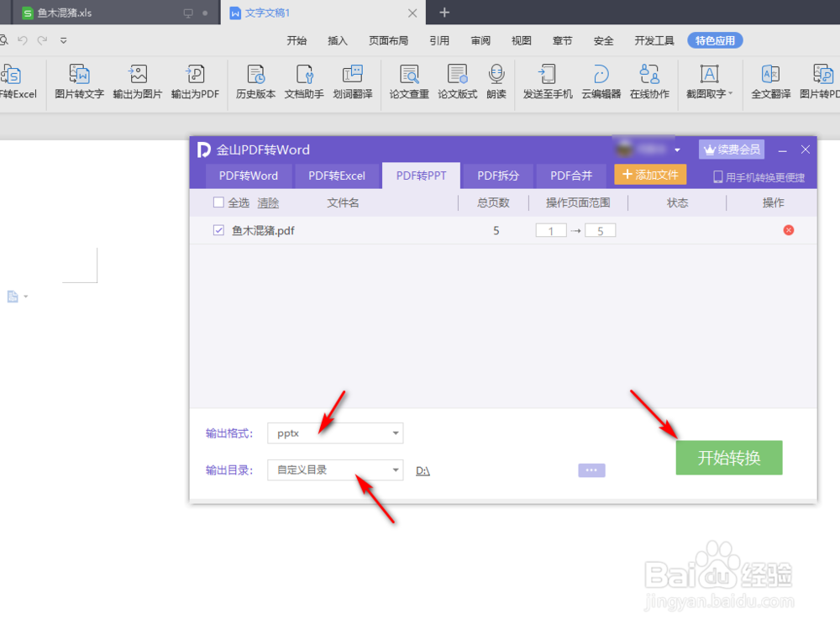Viewport: 840px width, 630px height.
Task: Click the browse folder ellipsis button
Action: point(591,470)
